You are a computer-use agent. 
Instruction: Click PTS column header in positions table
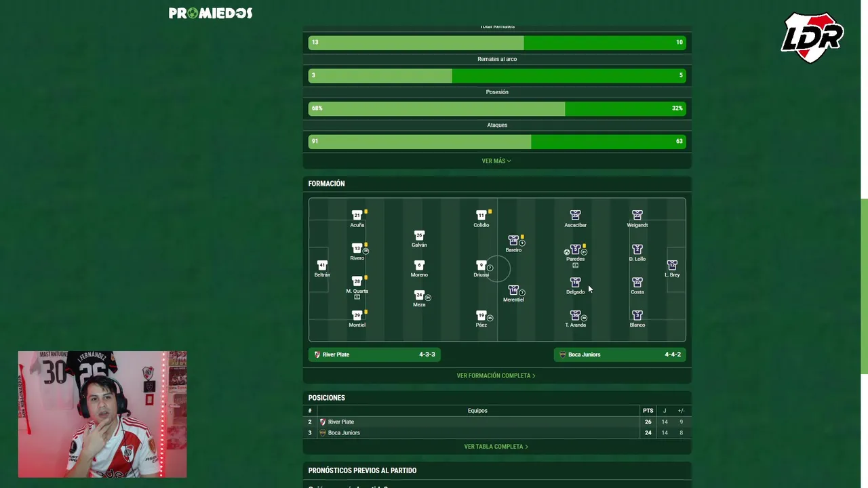point(648,411)
